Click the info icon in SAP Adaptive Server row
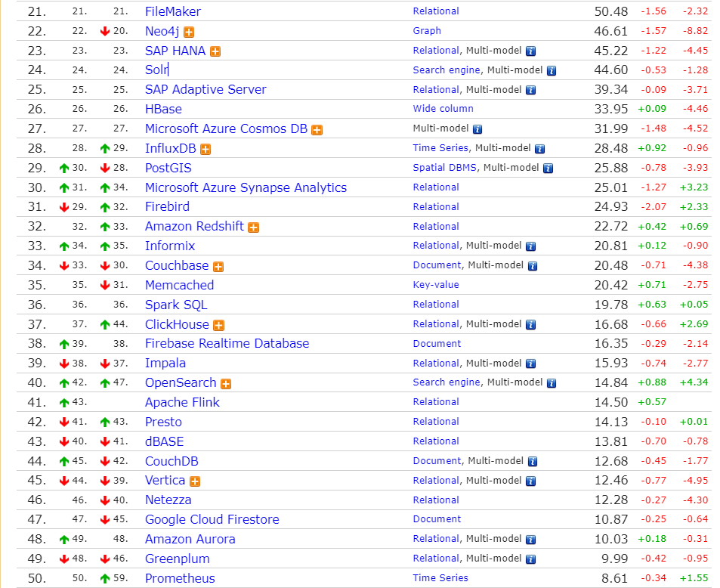The width and height of the screenshot is (720, 588). point(530,90)
